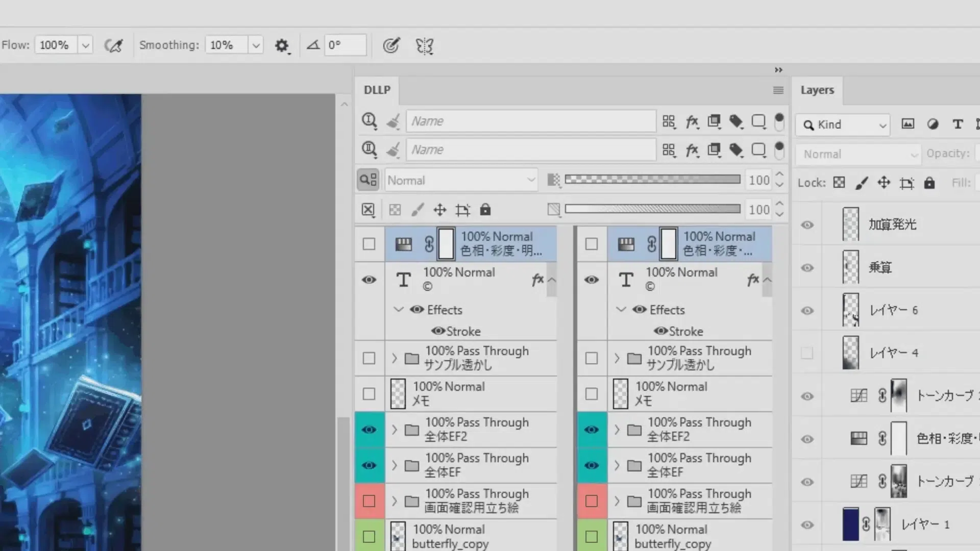The width and height of the screenshot is (980, 551).
Task: Click first row fx filter icon
Action: [x=692, y=121]
